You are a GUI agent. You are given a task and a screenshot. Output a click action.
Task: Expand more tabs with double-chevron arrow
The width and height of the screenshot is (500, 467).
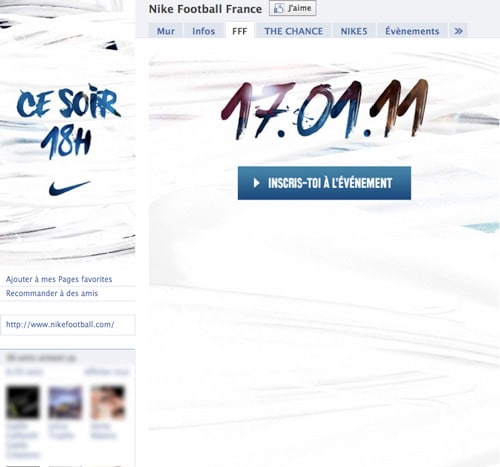point(459,31)
